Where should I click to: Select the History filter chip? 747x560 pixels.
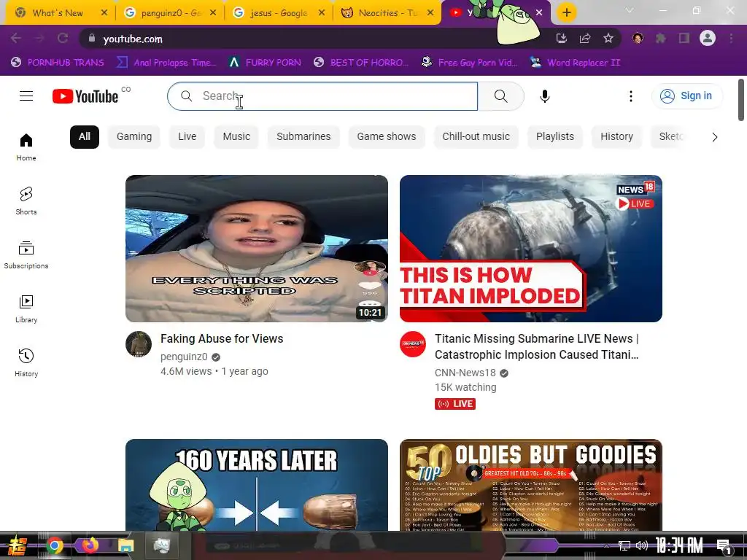[x=616, y=136]
